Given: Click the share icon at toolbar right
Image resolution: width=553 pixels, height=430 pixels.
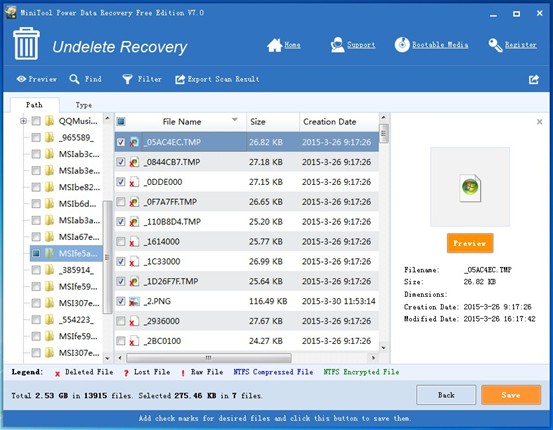Looking at the screenshot, I should (x=534, y=79).
